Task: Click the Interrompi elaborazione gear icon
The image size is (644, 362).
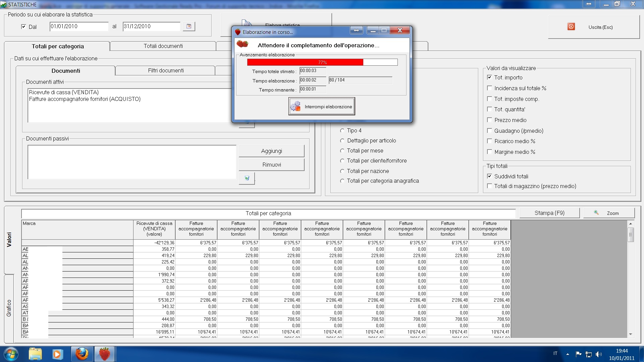Action: pos(296,106)
